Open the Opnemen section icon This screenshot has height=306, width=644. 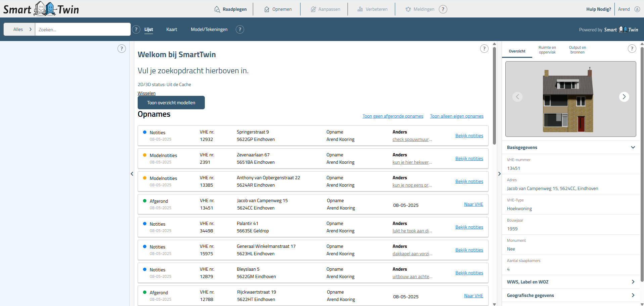coord(267,9)
